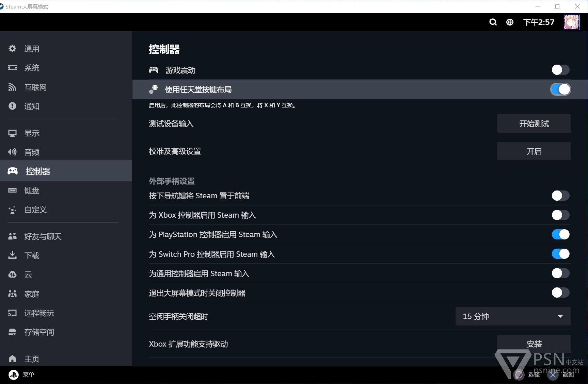Click the cast icon beside 远程畅玩
Image resolution: width=588 pixels, height=384 pixels.
coord(13,313)
